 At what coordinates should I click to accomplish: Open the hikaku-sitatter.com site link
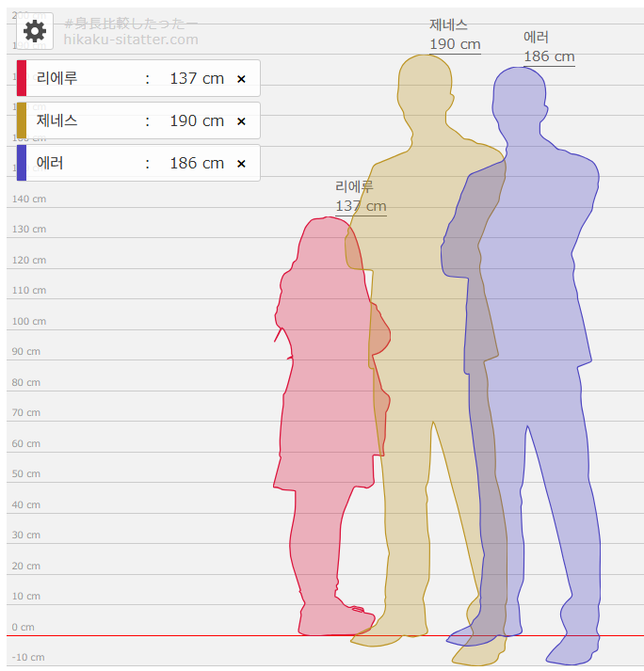tap(131, 40)
